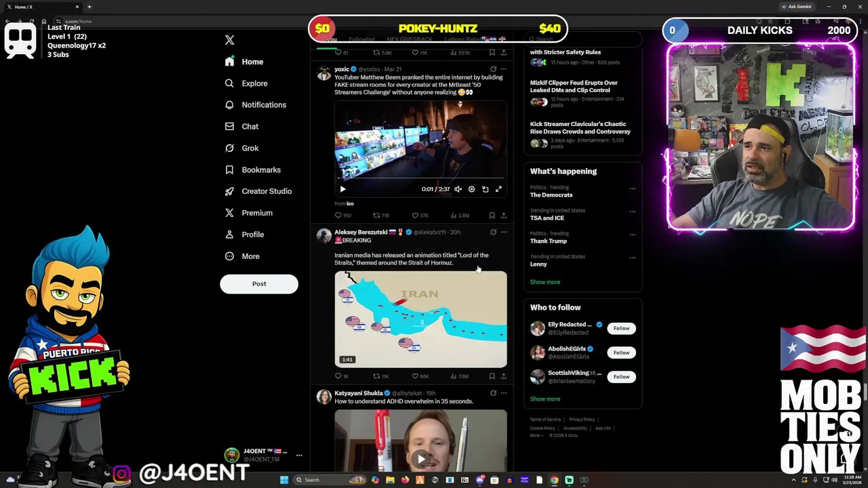The image size is (868, 488).
Task: Show more under Who to follow
Action: click(545, 399)
